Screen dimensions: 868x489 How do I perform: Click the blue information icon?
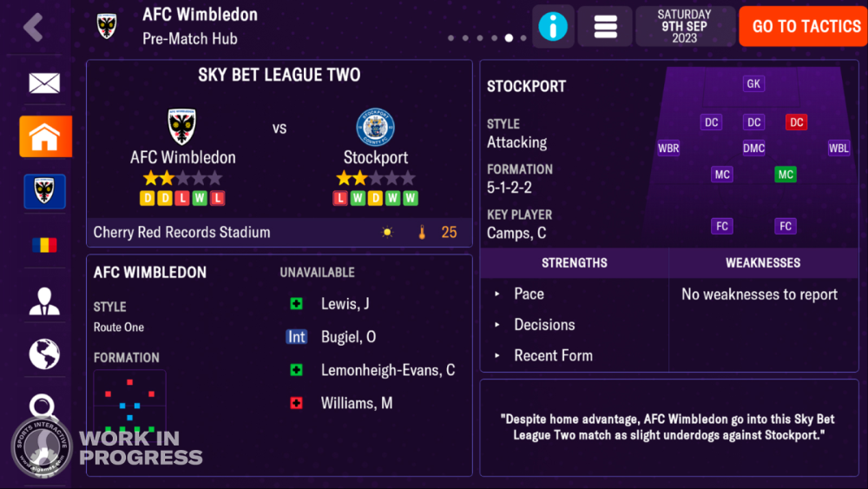[553, 27]
